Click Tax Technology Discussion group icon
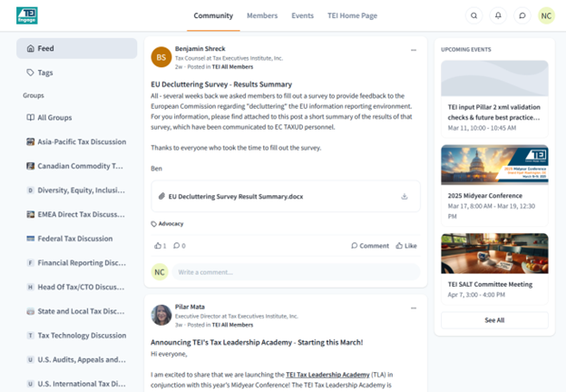Screen dimensions: 566x392 30,336
